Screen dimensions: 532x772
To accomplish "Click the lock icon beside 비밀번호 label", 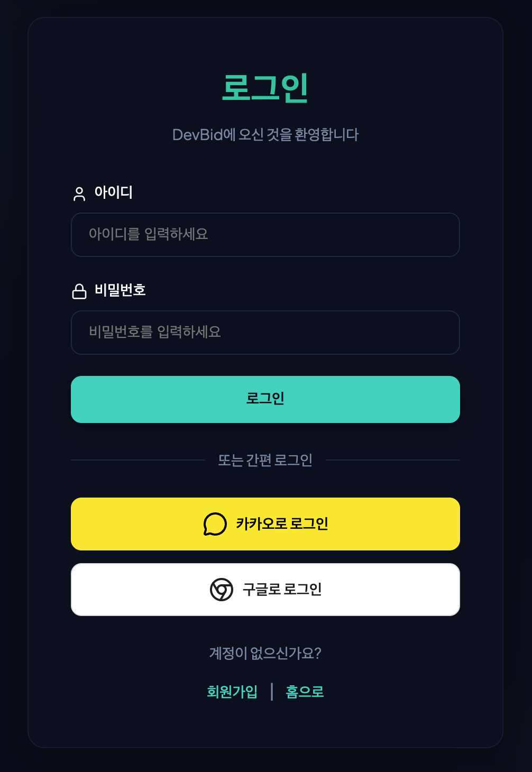I will (x=79, y=291).
